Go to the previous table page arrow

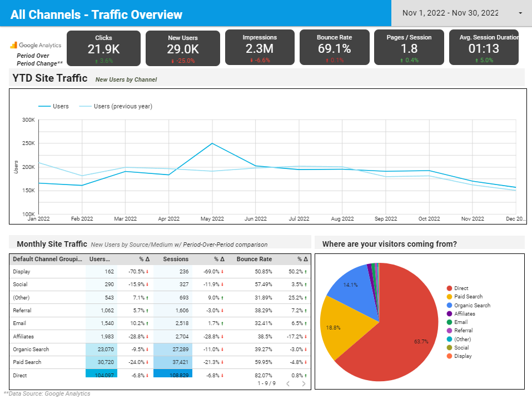tap(288, 384)
